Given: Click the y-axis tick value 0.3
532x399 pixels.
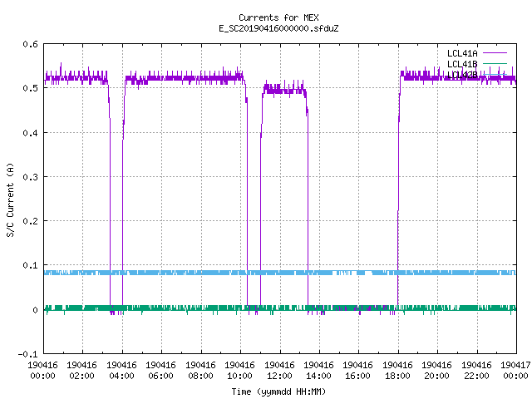Looking at the screenshot, I should pos(30,177).
